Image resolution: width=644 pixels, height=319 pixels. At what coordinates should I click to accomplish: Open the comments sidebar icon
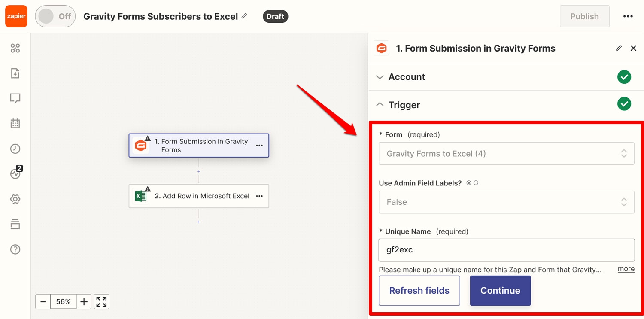pos(15,99)
